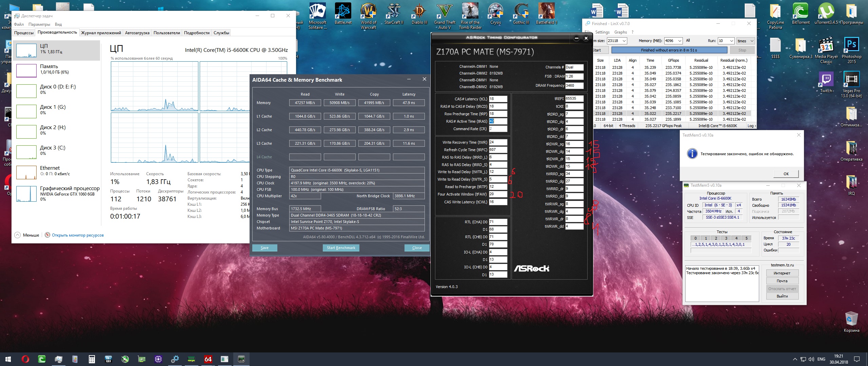Click the LinX 'Finished without errors' progress bar
Image resolution: width=868 pixels, height=366 pixels.
669,50
